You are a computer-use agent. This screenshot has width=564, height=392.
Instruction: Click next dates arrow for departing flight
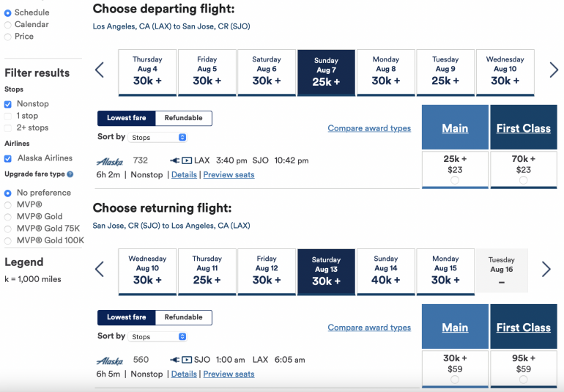point(554,70)
